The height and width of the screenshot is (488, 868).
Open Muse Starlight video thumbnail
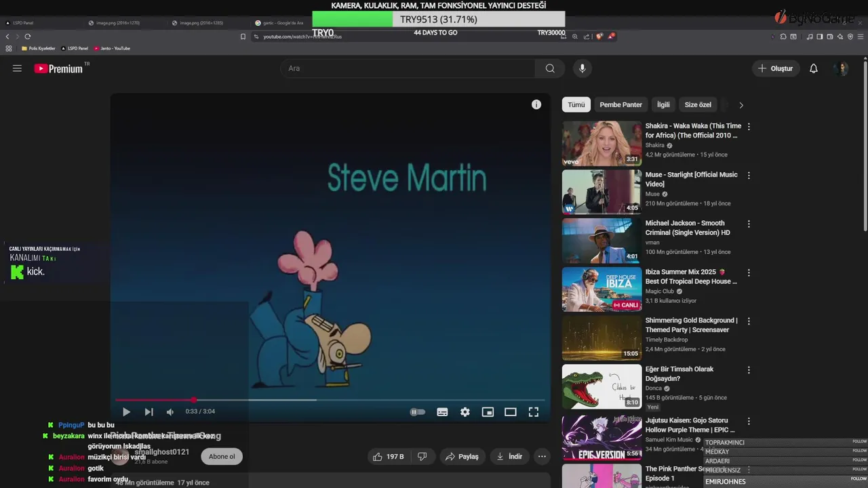click(x=601, y=192)
